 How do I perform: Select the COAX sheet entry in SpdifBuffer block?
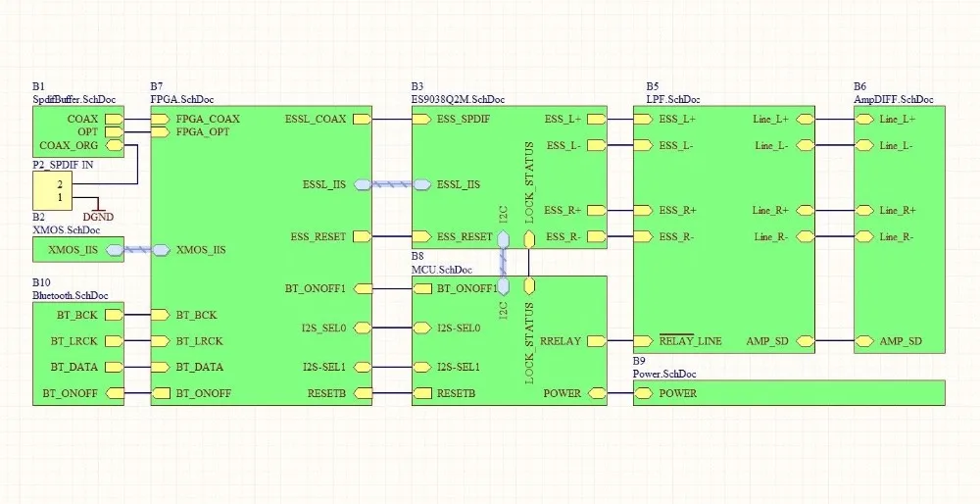pyautogui.click(x=114, y=119)
